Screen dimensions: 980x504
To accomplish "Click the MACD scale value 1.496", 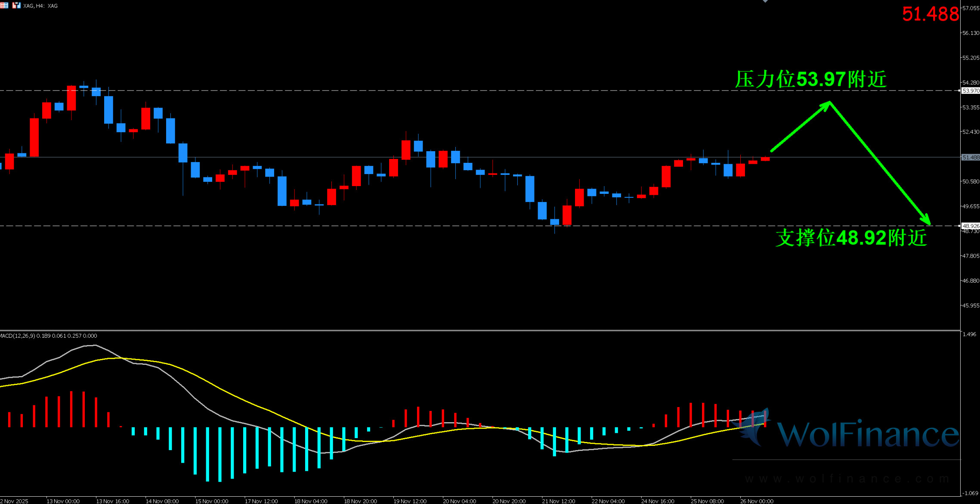I will [x=969, y=334].
